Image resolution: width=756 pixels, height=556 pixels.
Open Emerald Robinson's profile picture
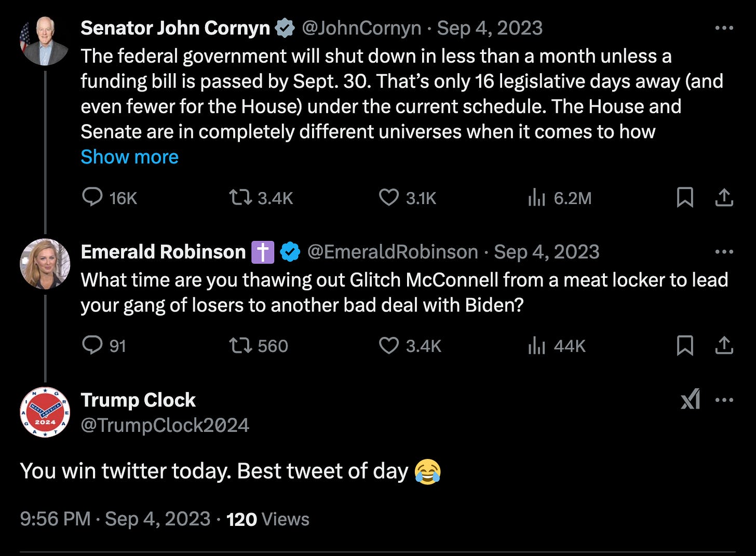click(45, 264)
